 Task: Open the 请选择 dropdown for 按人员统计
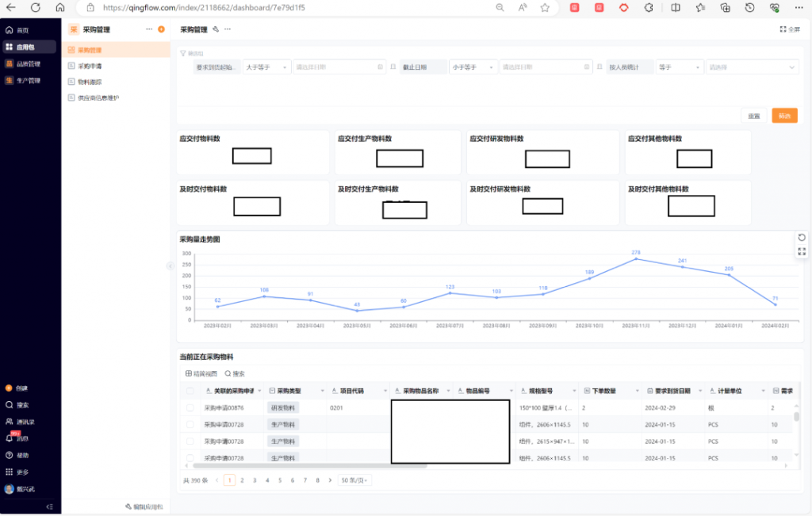pyautogui.click(x=752, y=67)
